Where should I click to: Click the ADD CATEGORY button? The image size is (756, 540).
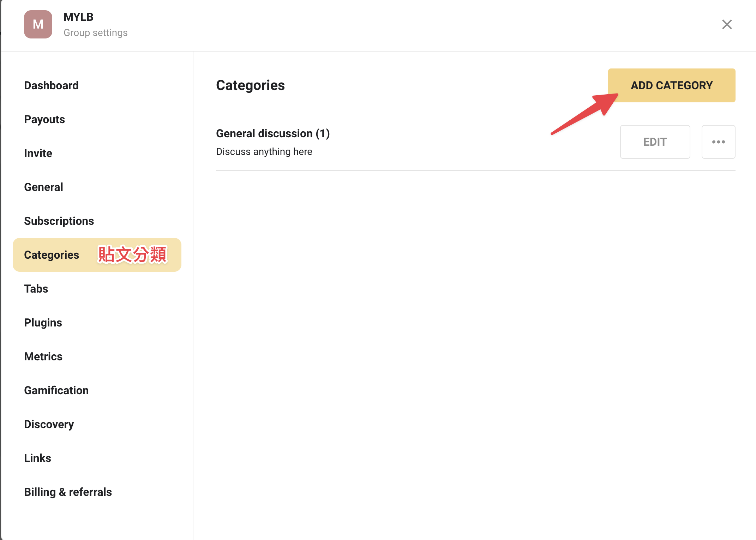click(x=671, y=85)
